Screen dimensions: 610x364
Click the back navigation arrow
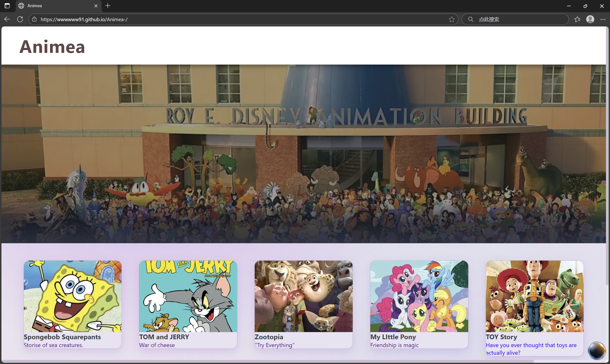(7, 19)
